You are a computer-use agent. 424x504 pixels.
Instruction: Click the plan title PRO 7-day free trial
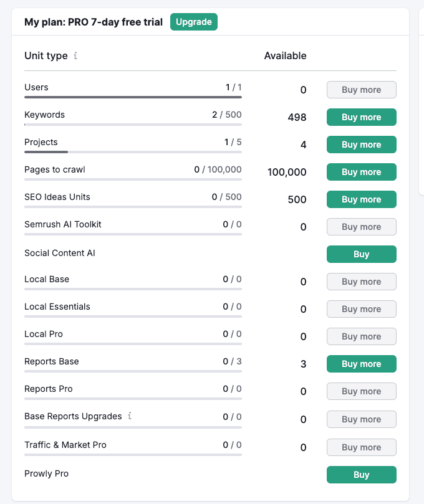(94, 22)
